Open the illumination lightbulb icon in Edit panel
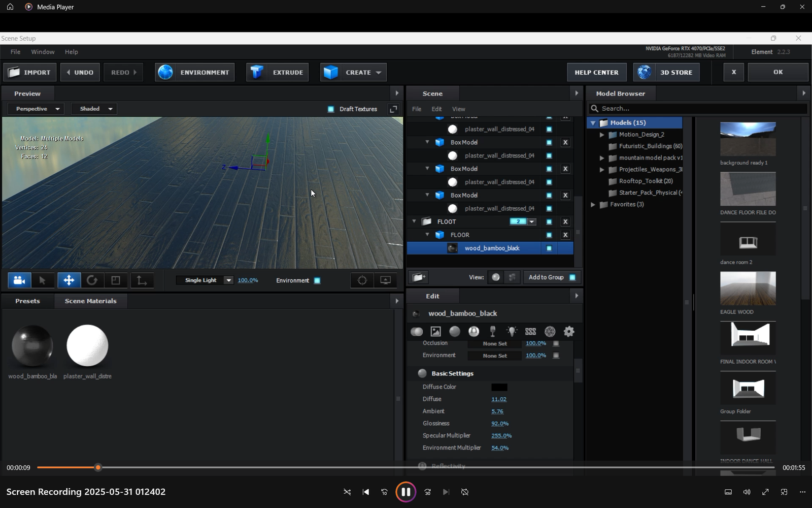Viewport: 812px width, 508px height. tap(512, 332)
